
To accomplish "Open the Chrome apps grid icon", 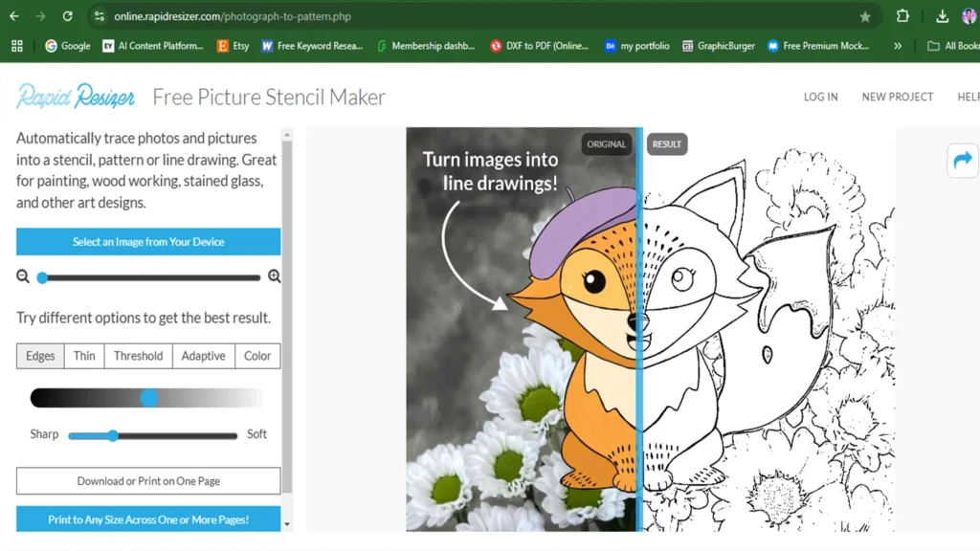I will [16, 46].
